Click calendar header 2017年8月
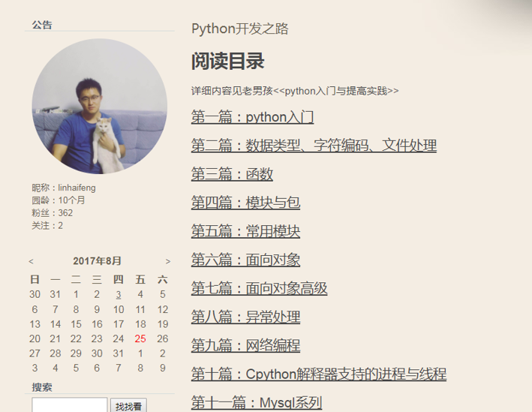Screen dimensions: 532x412 97,260
